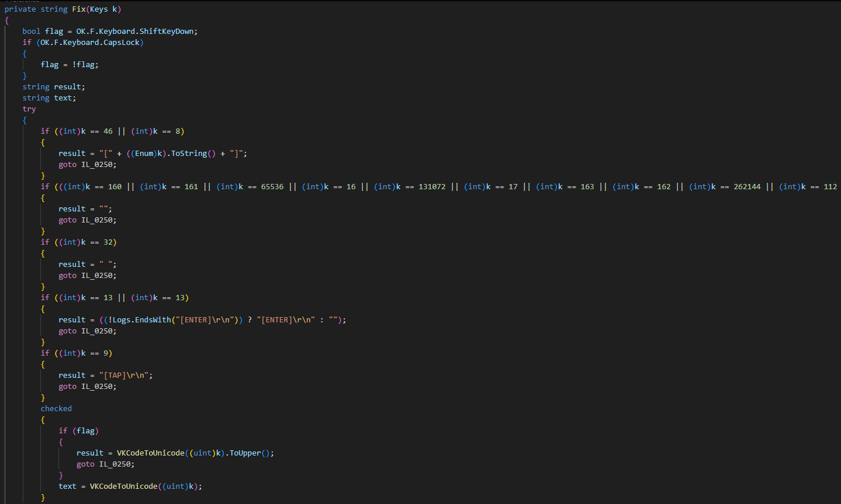
Task: Click the value 262144 in the condition
Action: click(x=747, y=187)
